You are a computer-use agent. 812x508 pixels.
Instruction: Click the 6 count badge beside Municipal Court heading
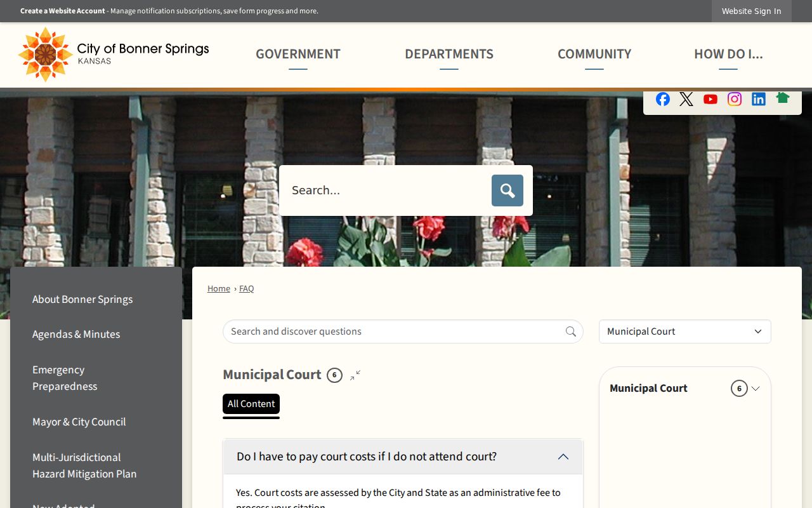point(334,375)
